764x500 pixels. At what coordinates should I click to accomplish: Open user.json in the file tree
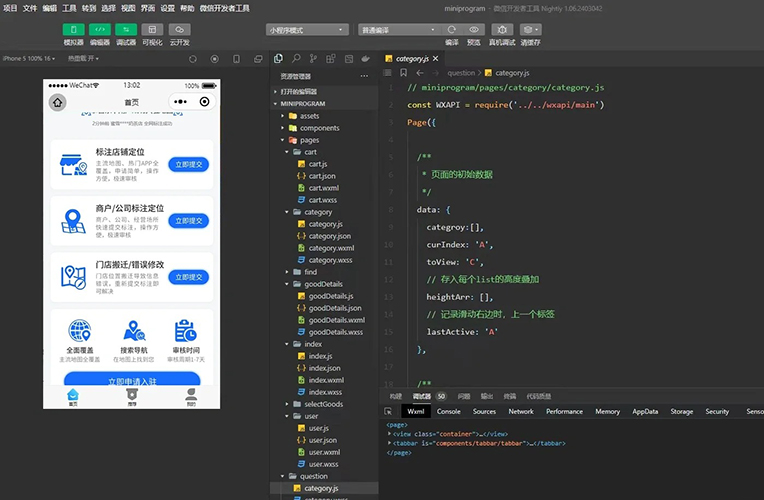tap(323, 440)
